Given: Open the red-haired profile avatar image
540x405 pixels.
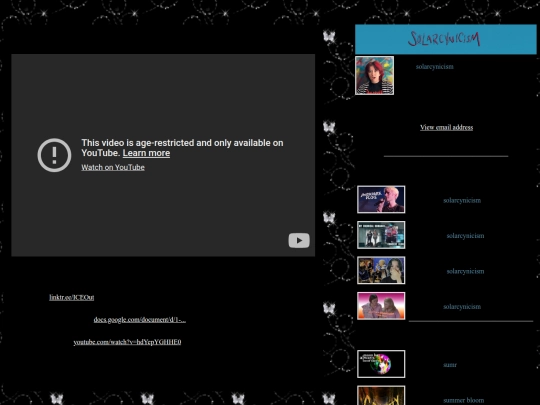Looking at the screenshot, I should click(x=374, y=75).
